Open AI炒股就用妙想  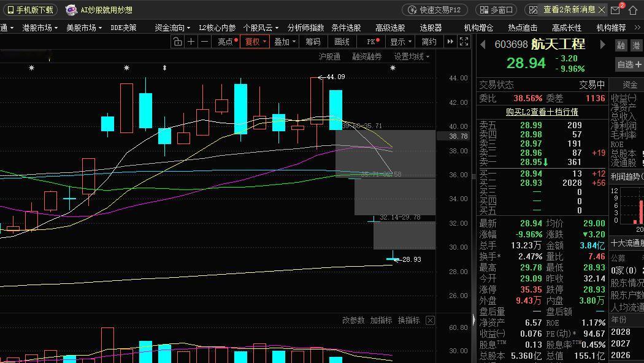coord(106,10)
